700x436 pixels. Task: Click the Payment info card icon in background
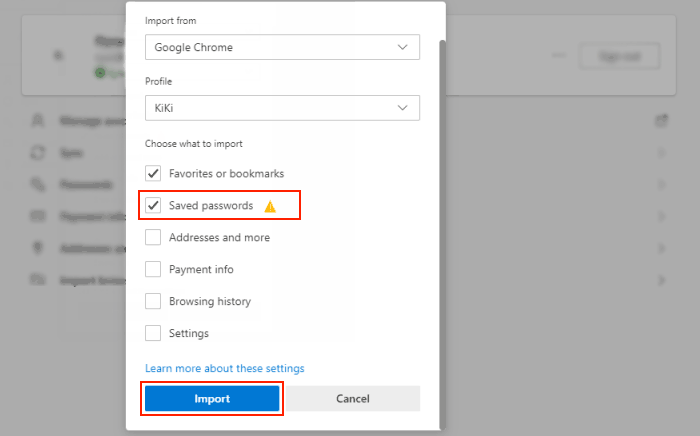38,216
